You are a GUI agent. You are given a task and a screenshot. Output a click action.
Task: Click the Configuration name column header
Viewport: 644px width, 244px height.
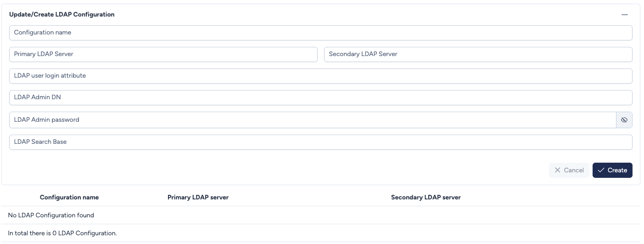[69, 197]
